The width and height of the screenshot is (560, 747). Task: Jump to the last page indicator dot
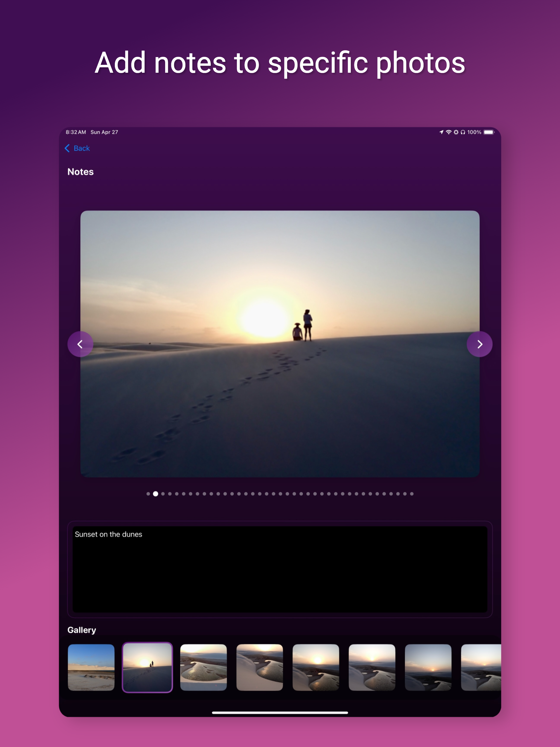[412, 494]
